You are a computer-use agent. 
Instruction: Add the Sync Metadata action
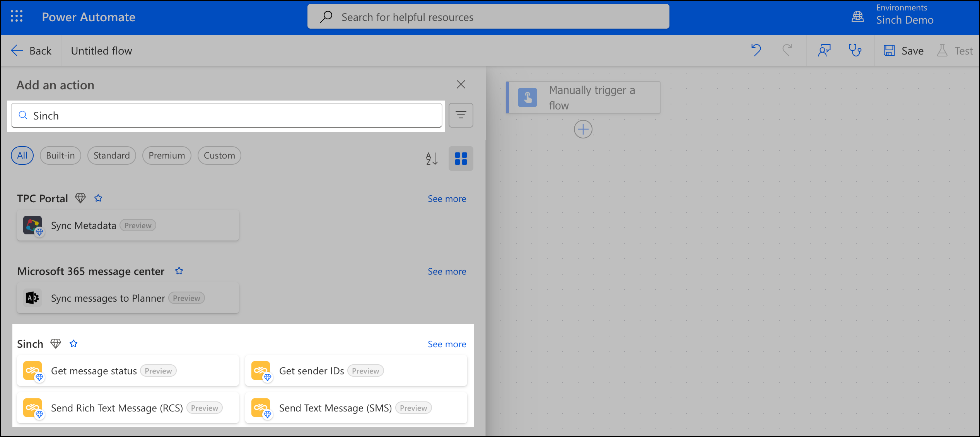click(128, 225)
